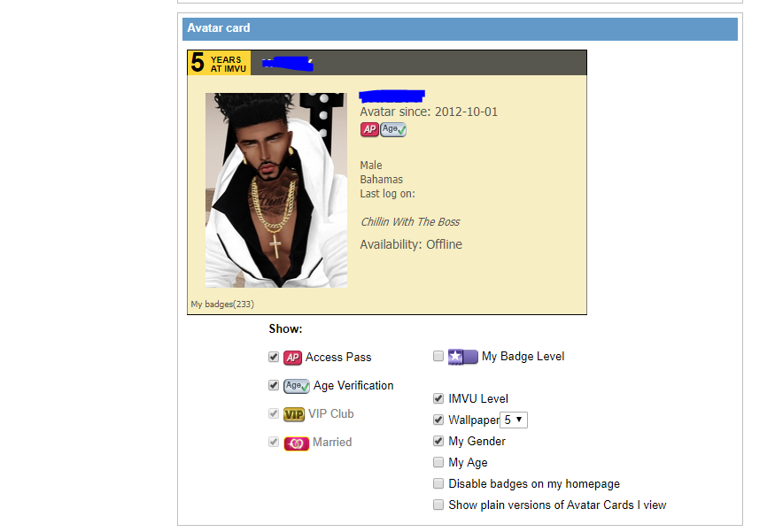Click the Avatar card header bar
The image size is (775, 532).
458,28
